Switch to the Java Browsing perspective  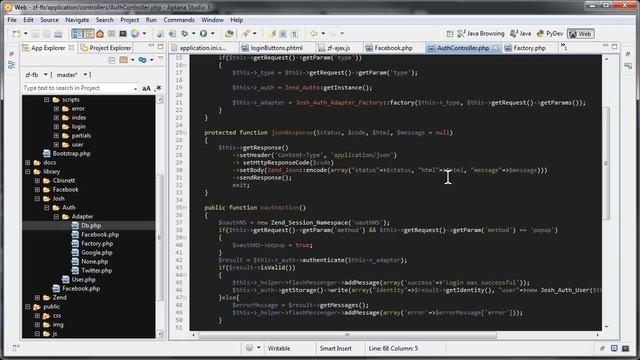pyautogui.click(x=481, y=34)
